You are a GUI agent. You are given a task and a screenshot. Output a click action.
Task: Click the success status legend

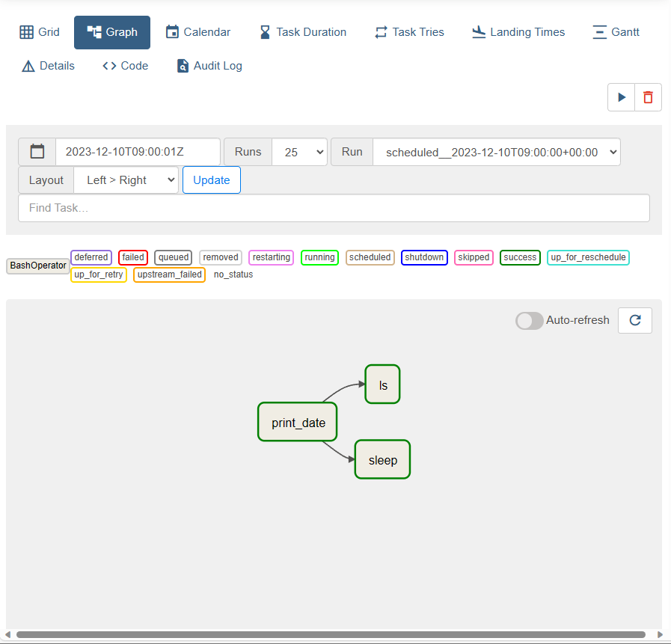[x=520, y=257]
